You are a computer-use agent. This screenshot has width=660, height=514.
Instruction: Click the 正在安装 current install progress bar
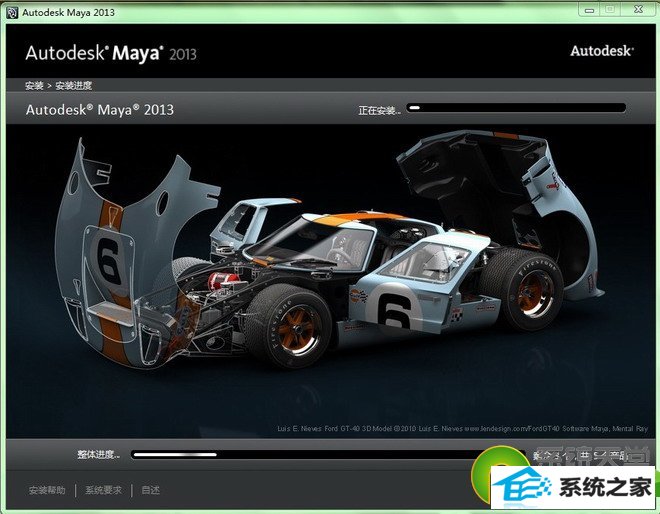516,108
